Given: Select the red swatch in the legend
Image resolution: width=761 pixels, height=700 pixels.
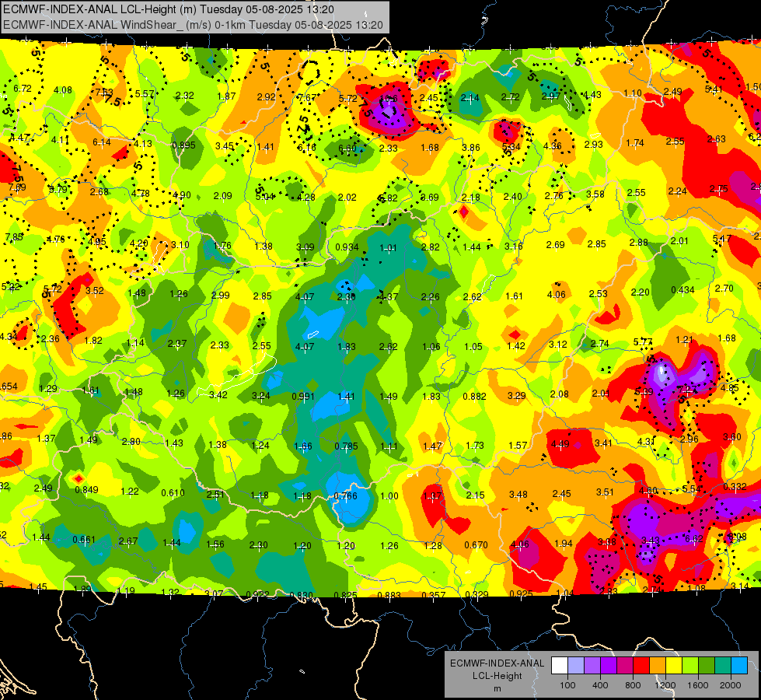Looking at the screenshot, I should click(x=641, y=666).
